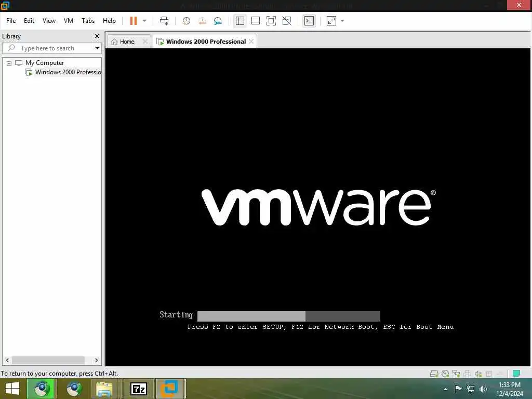Click the revert to snapshot icon

click(202, 21)
